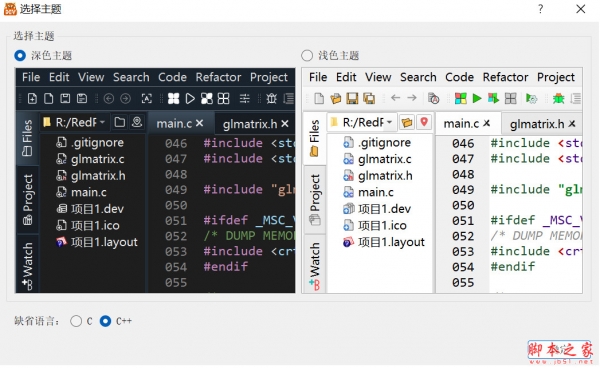Image resolution: width=600 pixels, height=368 pixels.
Task: Select .gitignore file in dark preview tree
Action: click(90, 143)
